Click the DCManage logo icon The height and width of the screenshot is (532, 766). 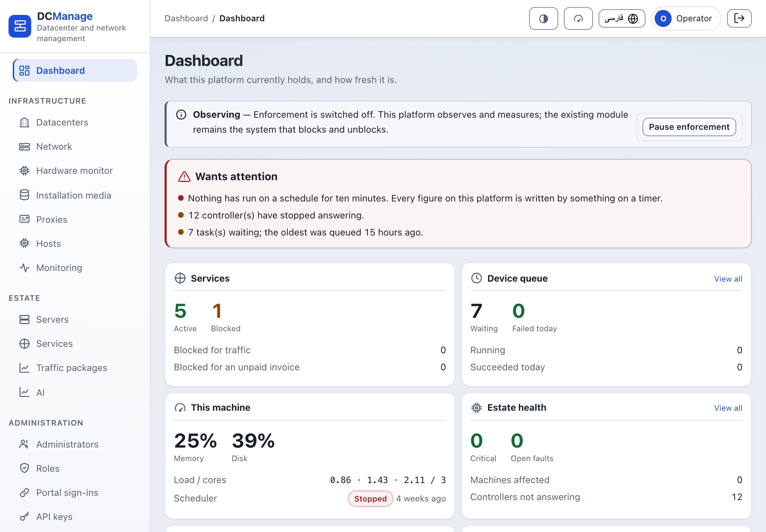coord(20,26)
